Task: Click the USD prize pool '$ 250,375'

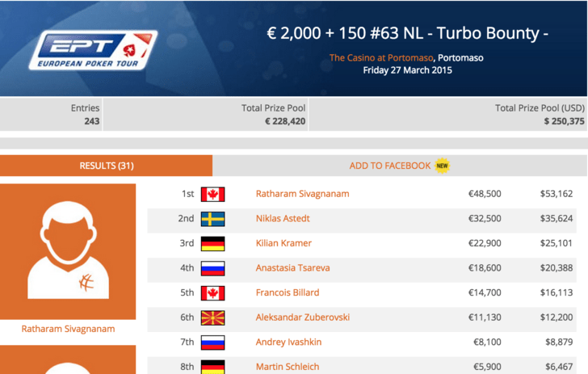Action: (x=564, y=121)
